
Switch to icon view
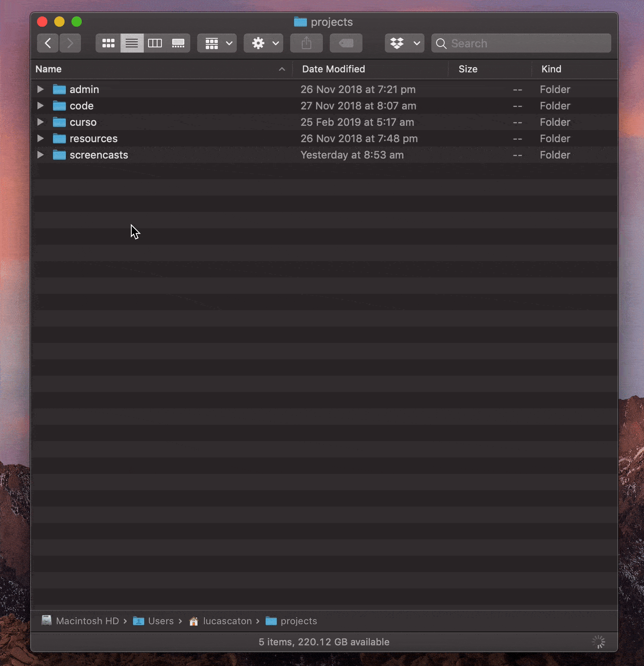coord(108,43)
